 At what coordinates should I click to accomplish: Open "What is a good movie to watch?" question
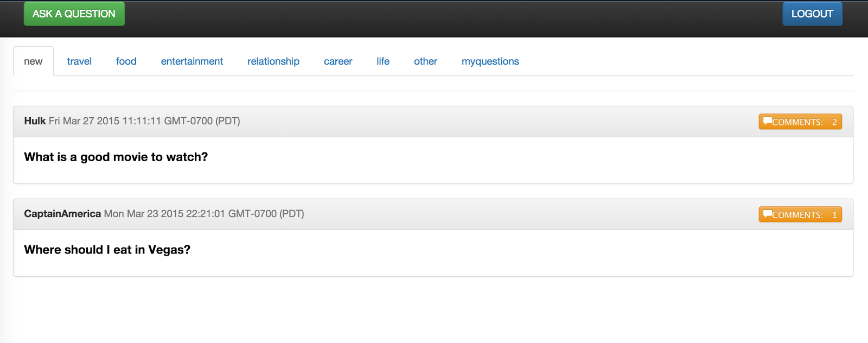[x=116, y=157]
